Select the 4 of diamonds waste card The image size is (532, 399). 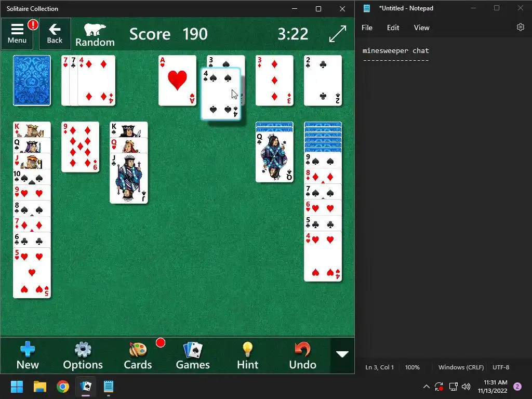click(97, 81)
